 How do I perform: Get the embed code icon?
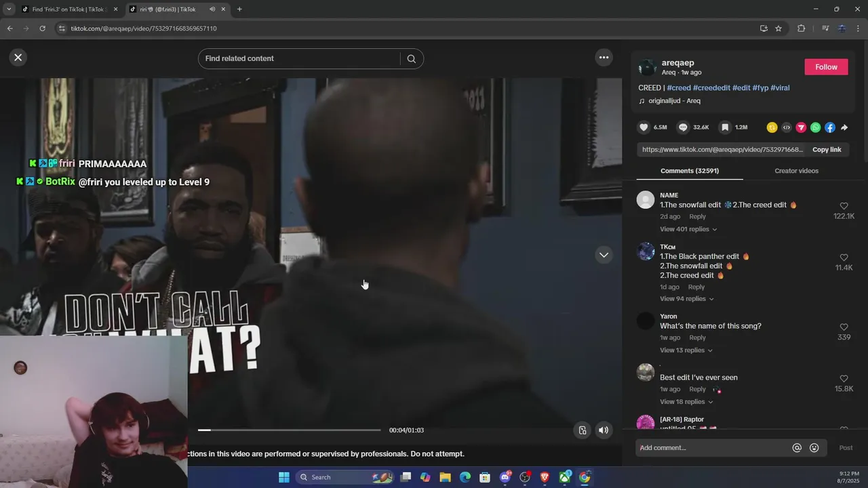(787, 127)
